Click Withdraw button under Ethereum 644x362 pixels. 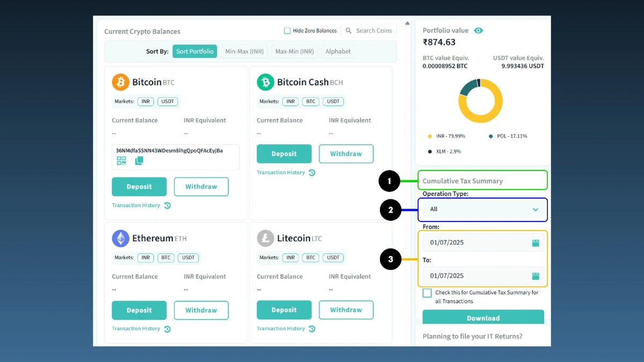point(201,311)
